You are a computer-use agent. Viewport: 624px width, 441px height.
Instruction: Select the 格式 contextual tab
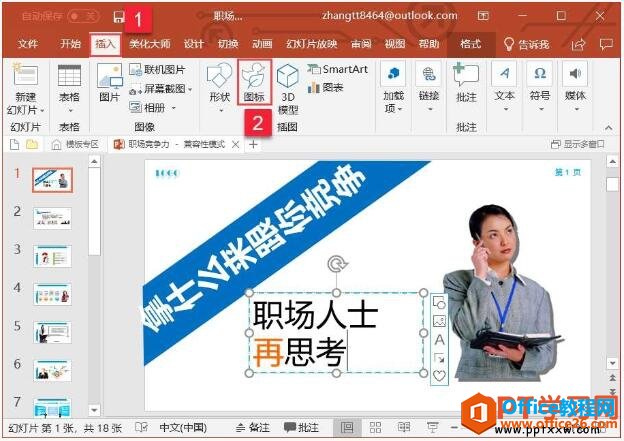(471, 44)
